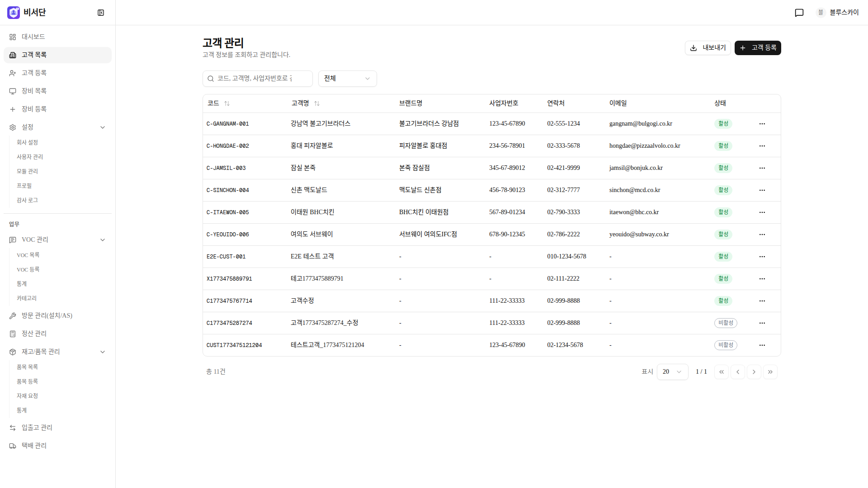Open 카테고리 under VOC 관리
Viewport: 868px width, 488px height.
tap(27, 299)
